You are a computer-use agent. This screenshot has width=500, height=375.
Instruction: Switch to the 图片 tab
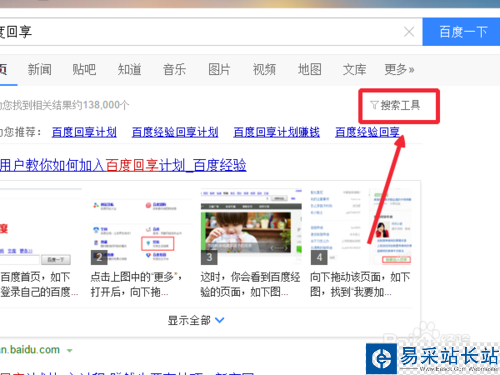(x=219, y=70)
